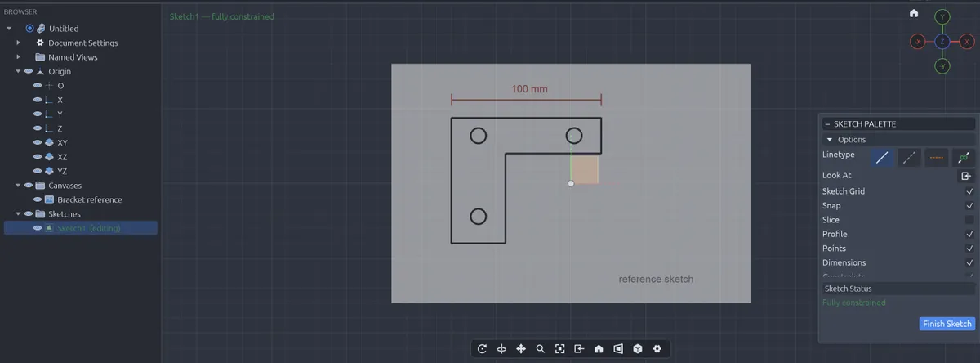Collapse the Origin folder
The height and width of the screenshot is (363, 980).
pos(19,71)
